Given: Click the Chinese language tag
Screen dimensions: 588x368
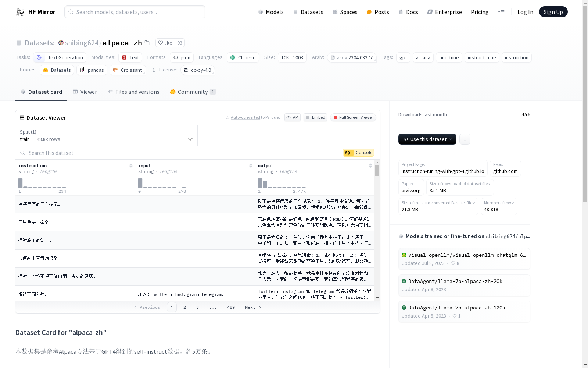Looking at the screenshot, I should [x=243, y=57].
